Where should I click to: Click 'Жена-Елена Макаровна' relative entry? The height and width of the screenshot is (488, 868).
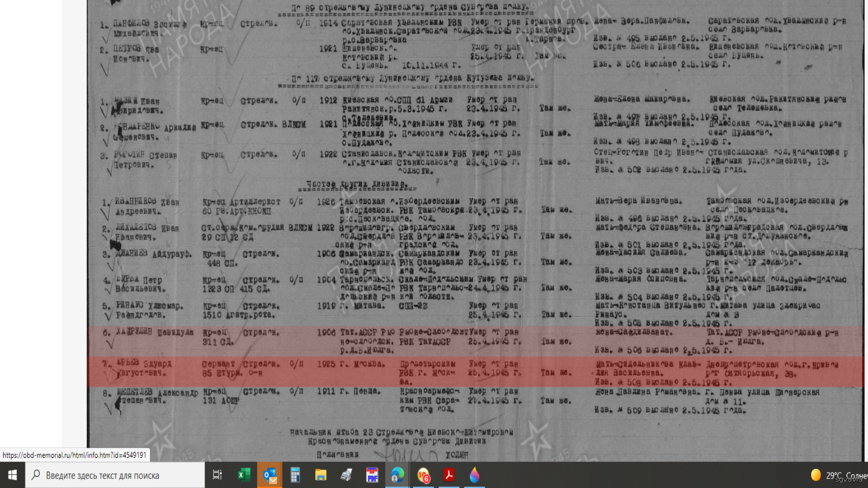[642, 99]
